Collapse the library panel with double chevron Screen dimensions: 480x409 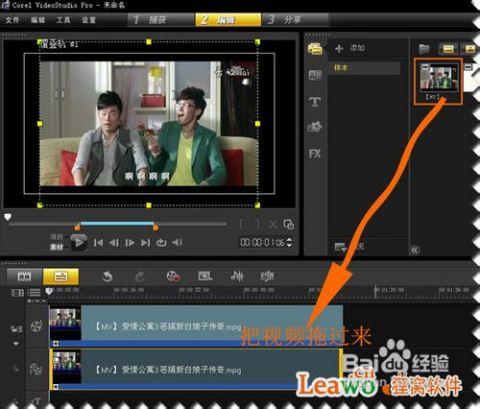coord(414,250)
